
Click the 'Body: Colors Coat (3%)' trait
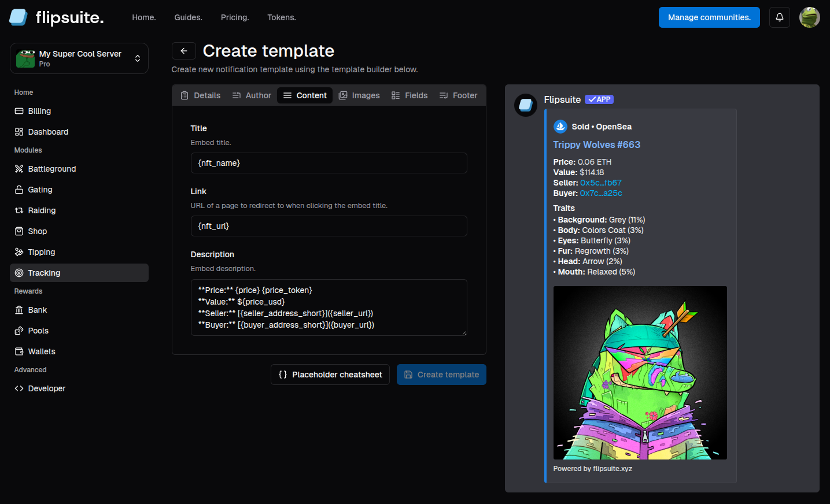click(x=599, y=230)
